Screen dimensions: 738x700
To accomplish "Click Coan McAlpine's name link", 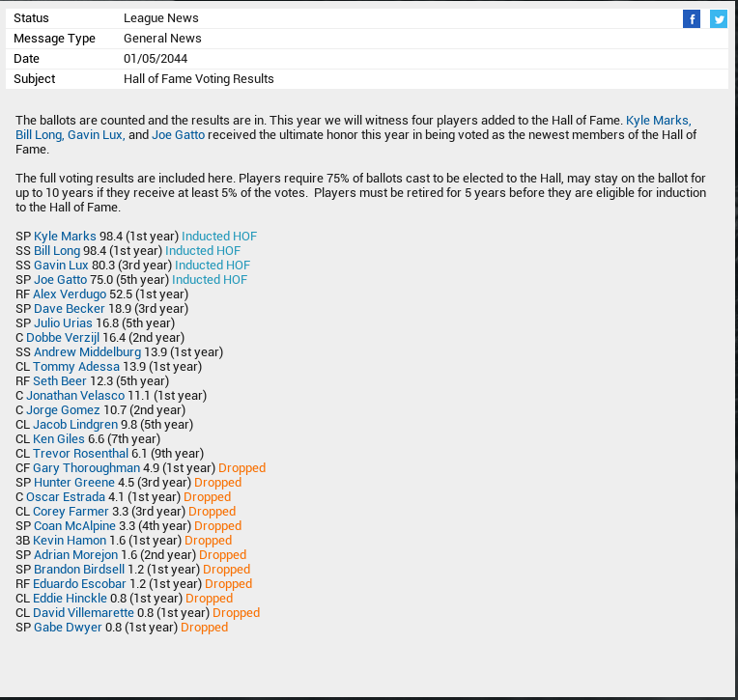I will pos(74,526).
